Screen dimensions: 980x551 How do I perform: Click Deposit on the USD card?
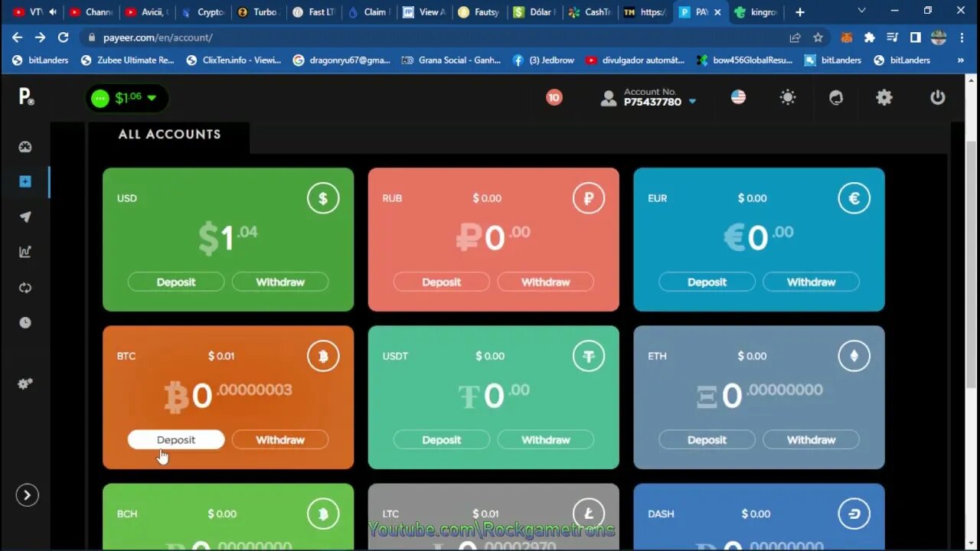point(176,282)
